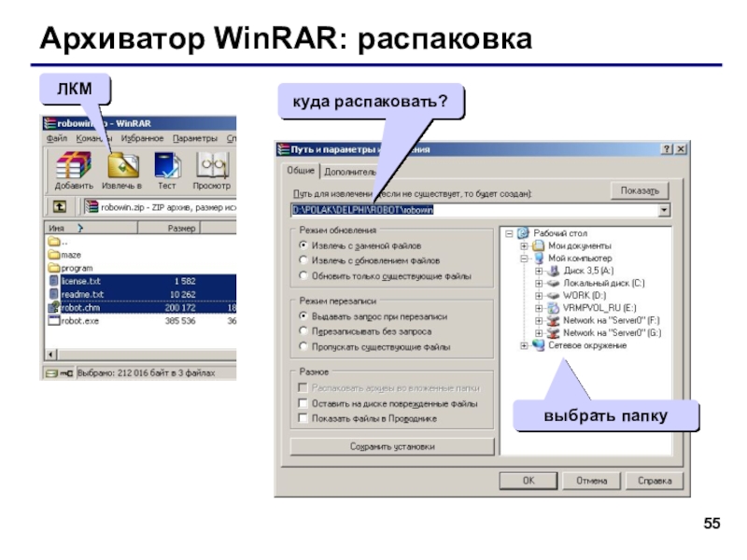This screenshot has height=560, width=747.
Task: Select Перезаписывать без запроса radio button
Action: click(303, 331)
